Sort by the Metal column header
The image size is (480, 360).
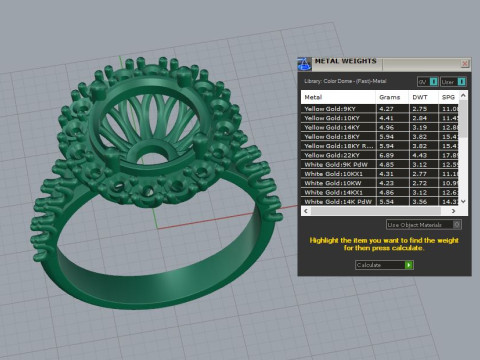pyautogui.click(x=338, y=97)
